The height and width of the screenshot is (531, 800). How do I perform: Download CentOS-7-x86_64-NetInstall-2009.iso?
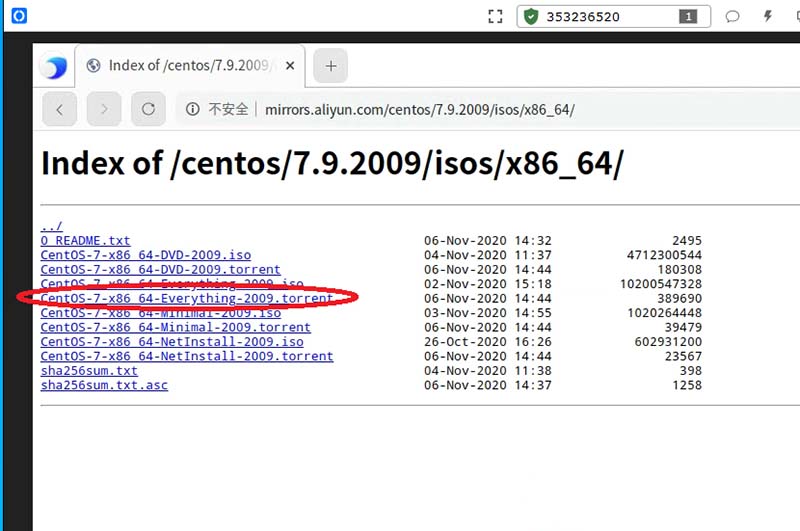coord(172,341)
